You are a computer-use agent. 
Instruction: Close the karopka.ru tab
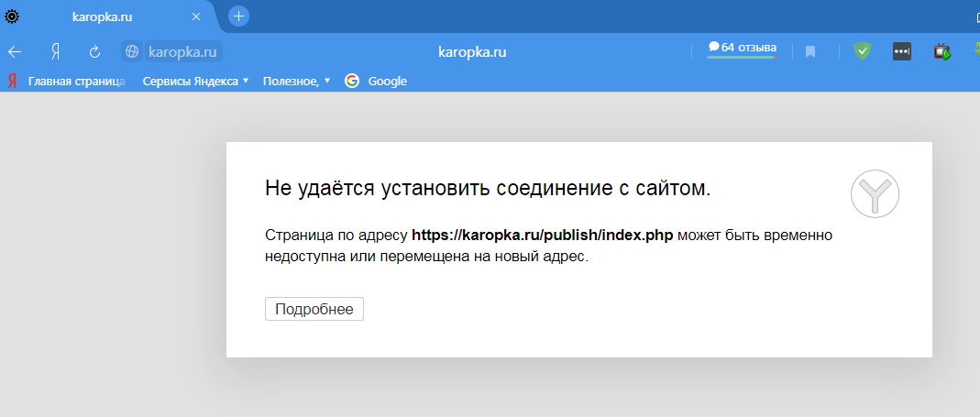coord(196,16)
